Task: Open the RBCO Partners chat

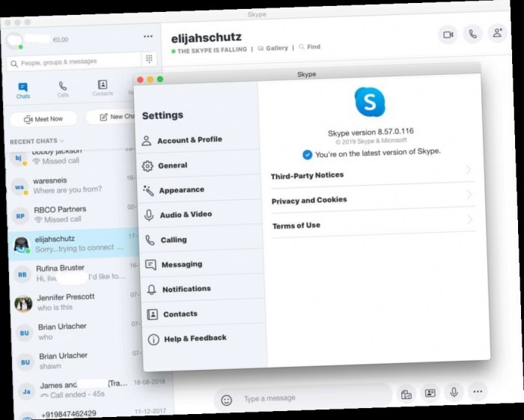Action: pyautogui.click(x=73, y=215)
